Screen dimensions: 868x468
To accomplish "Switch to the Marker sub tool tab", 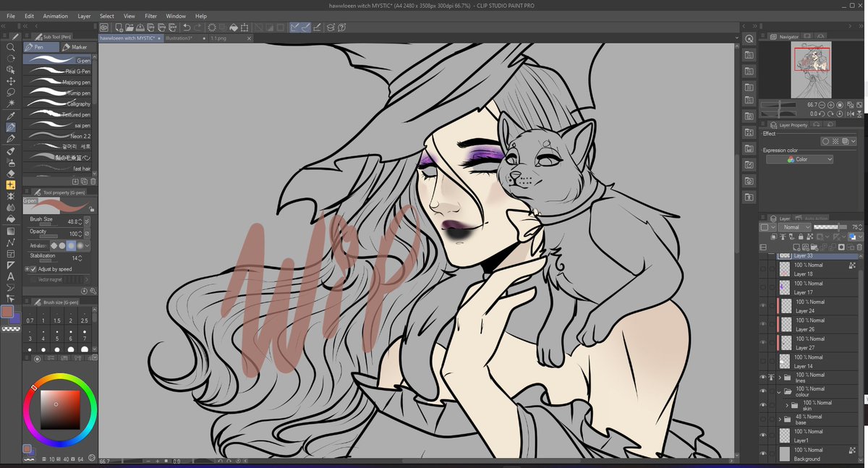I will coord(77,47).
